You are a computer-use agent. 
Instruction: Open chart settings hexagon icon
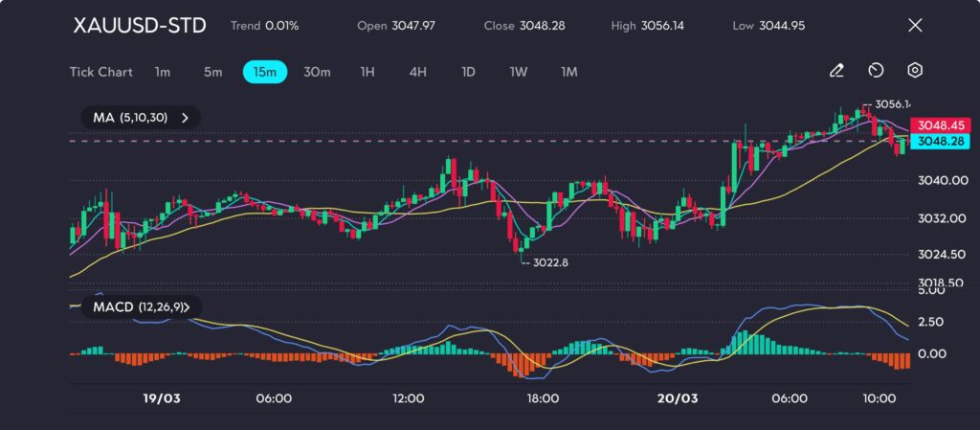(x=915, y=71)
